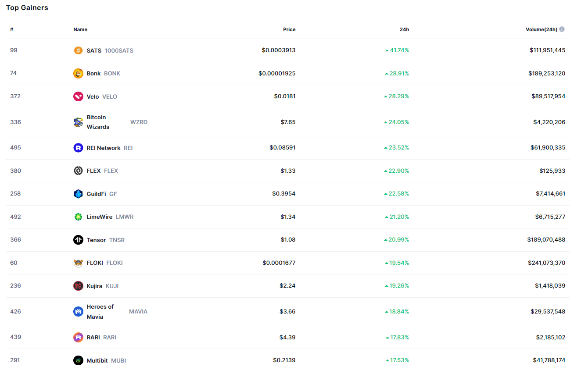Click the $241,073,370 volume value
This screenshot has height=374, width=588.
point(547,263)
